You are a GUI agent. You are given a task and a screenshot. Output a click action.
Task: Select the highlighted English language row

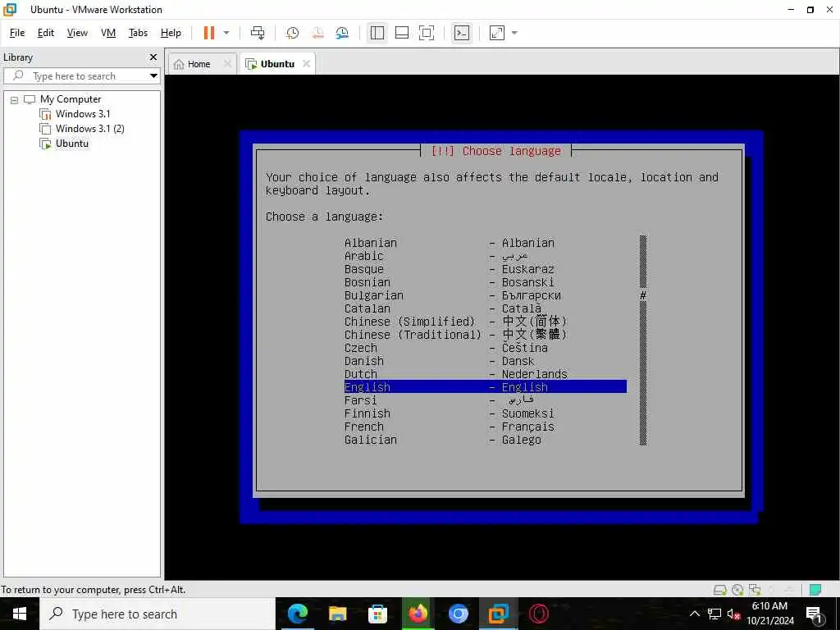(486, 387)
